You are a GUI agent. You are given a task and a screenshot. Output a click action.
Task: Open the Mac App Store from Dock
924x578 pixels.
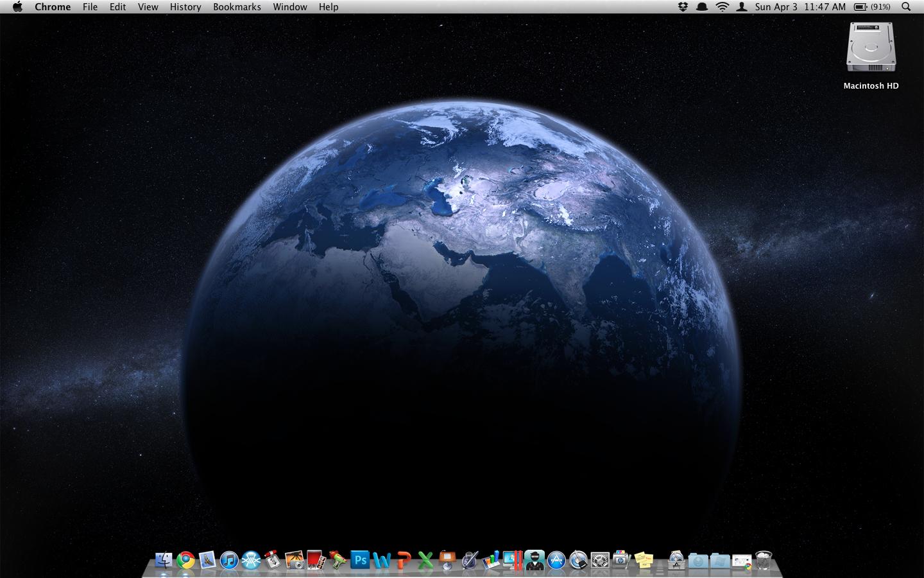pyautogui.click(x=556, y=560)
